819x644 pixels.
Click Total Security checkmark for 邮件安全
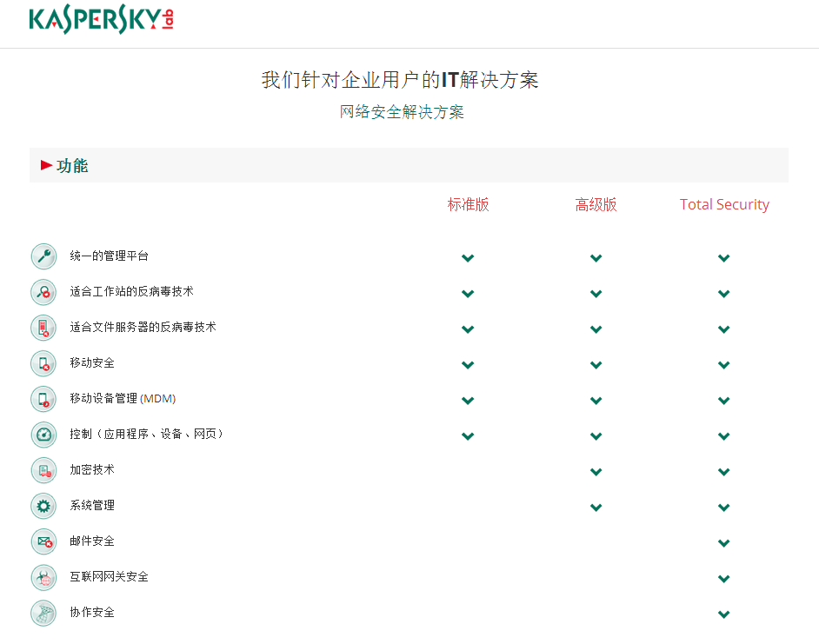[x=724, y=543]
